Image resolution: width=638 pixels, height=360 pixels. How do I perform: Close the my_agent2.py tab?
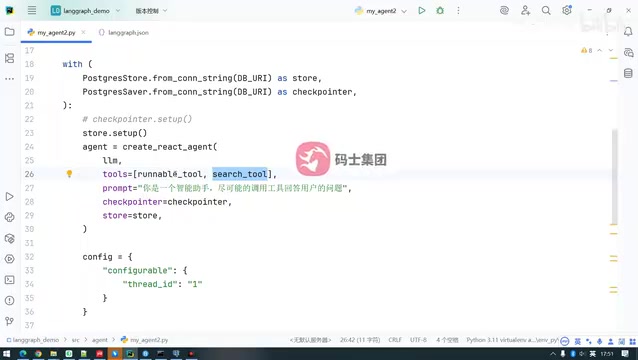pos(83,32)
